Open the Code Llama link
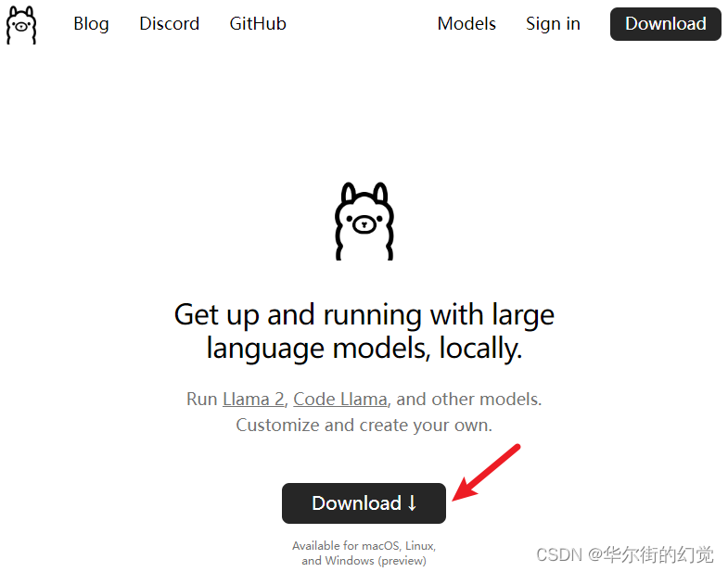The width and height of the screenshot is (728, 572). [x=340, y=400]
